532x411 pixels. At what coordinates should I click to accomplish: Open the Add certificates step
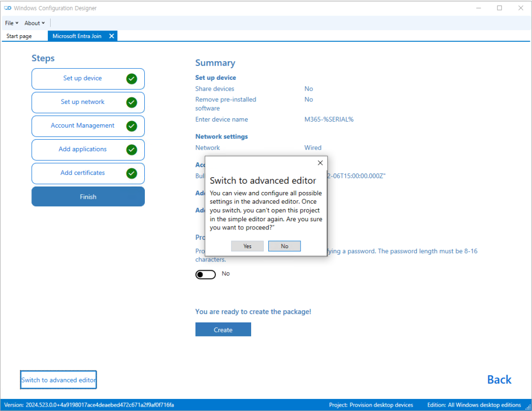(x=88, y=173)
